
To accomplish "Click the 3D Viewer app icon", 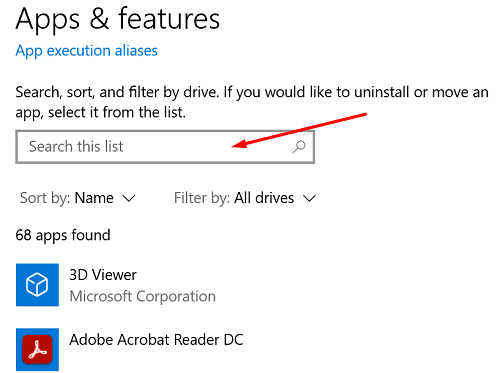I will 37,285.
